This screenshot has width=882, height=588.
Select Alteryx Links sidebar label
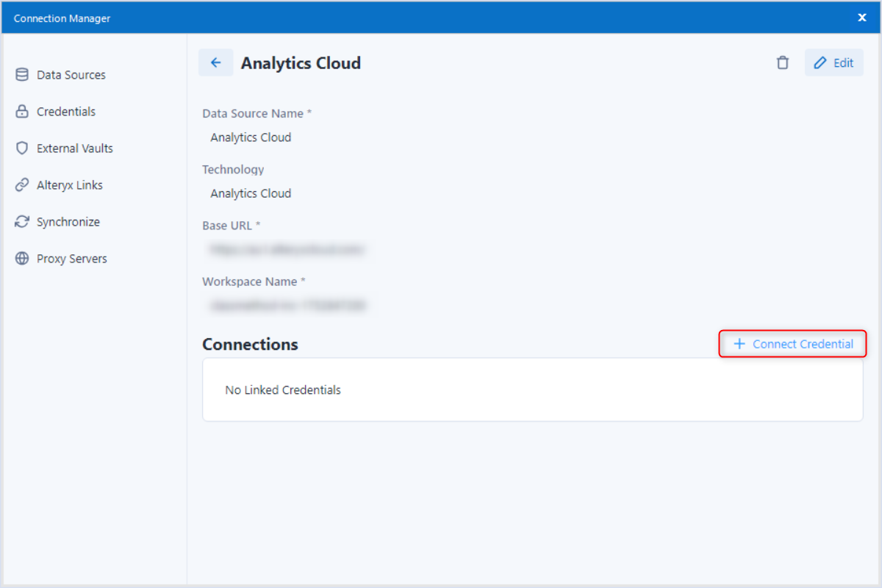(70, 185)
